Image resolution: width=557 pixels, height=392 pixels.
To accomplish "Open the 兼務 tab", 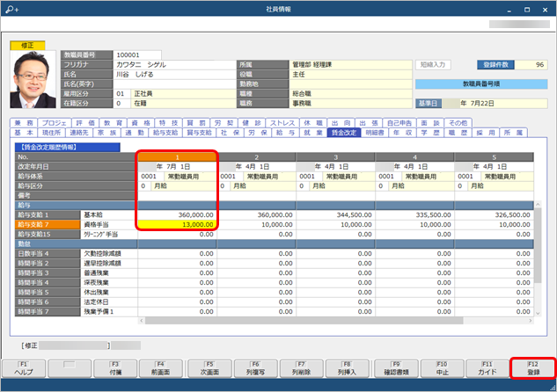I will click(24, 123).
